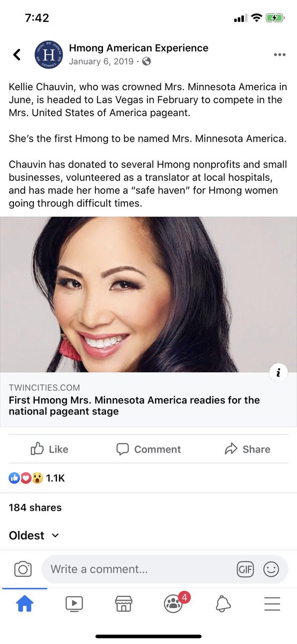
Task: Open the TwinCities.com article headline link
Action: pos(134,406)
